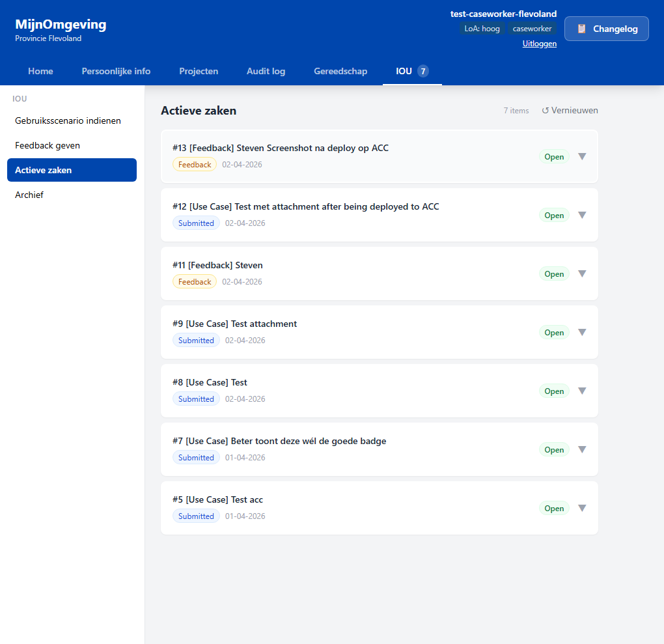Click the Uitloggen link
The height and width of the screenshot is (644, 664).
(x=539, y=43)
